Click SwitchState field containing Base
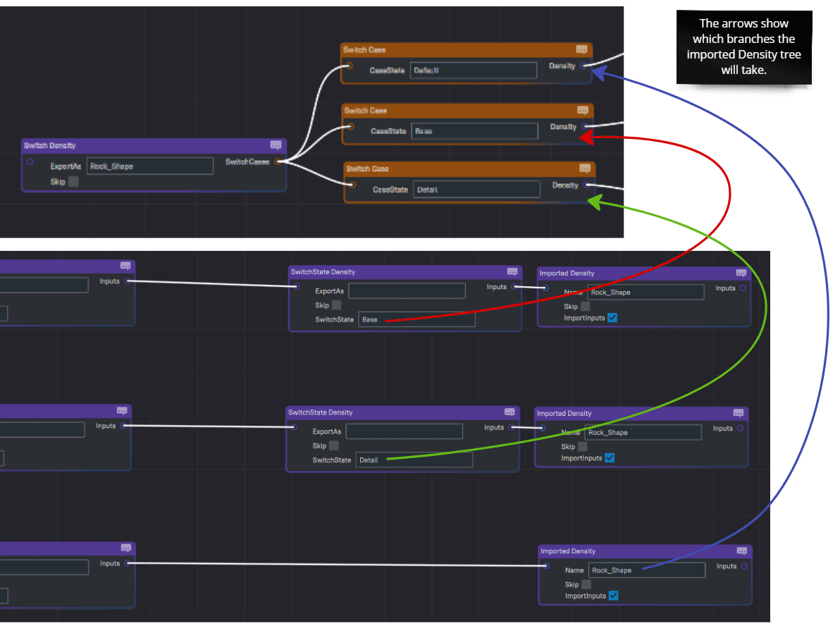The height and width of the screenshot is (628, 840). (x=416, y=320)
